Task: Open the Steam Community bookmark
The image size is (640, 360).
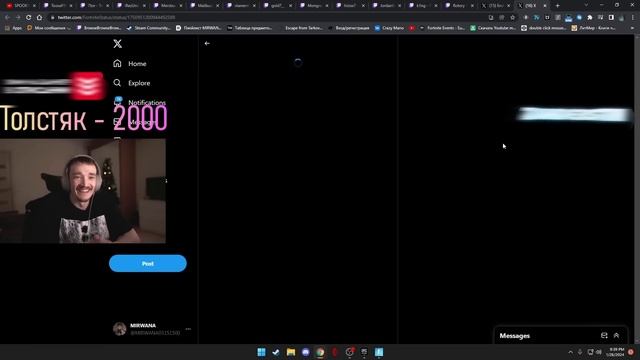Action: [x=149, y=28]
